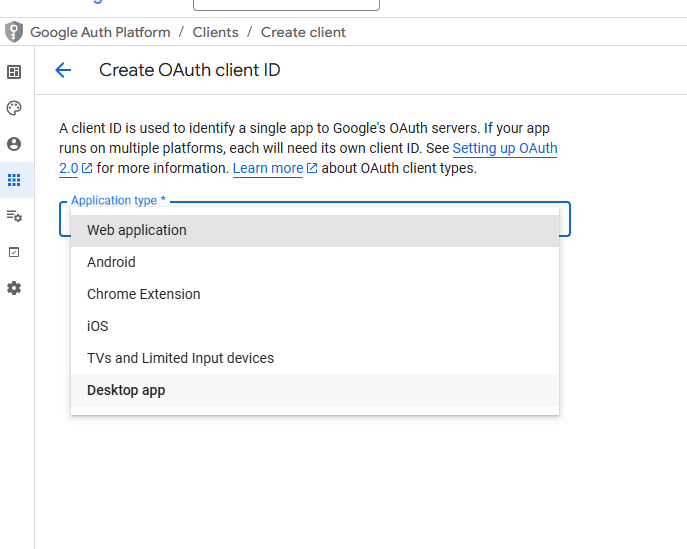
Task: Open the Setting up OAuth 2.0 link
Action: (504, 149)
